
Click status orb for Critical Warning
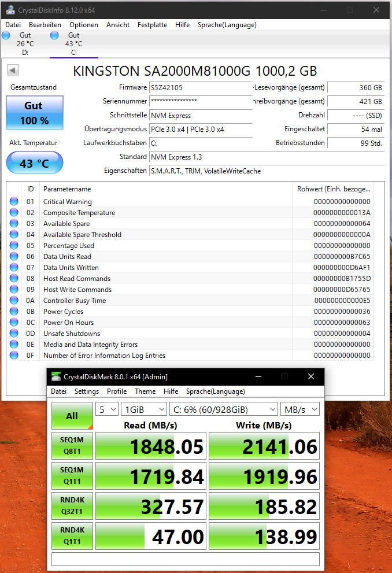tap(14, 201)
